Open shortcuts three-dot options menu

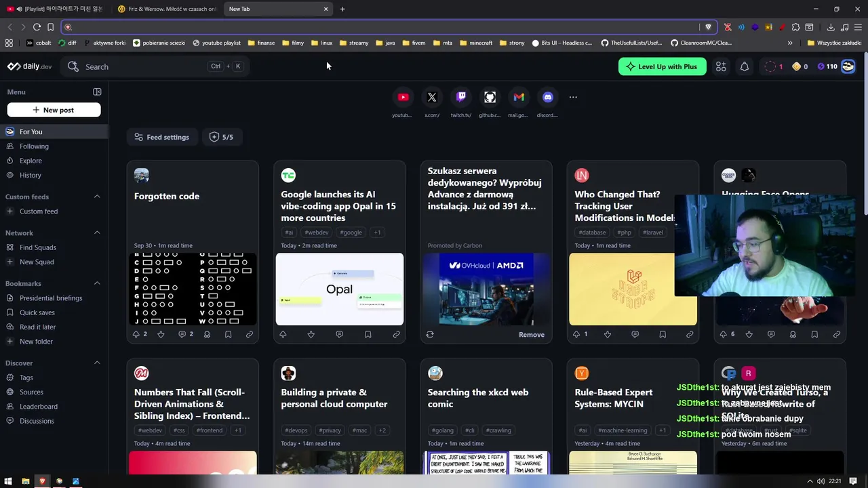573,97
